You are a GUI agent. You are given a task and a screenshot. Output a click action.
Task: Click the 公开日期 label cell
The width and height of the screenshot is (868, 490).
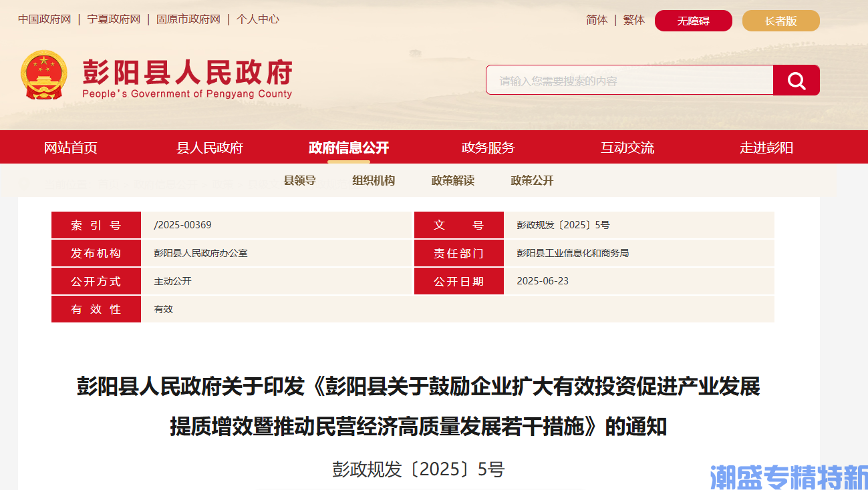click(x=459, y=281)
